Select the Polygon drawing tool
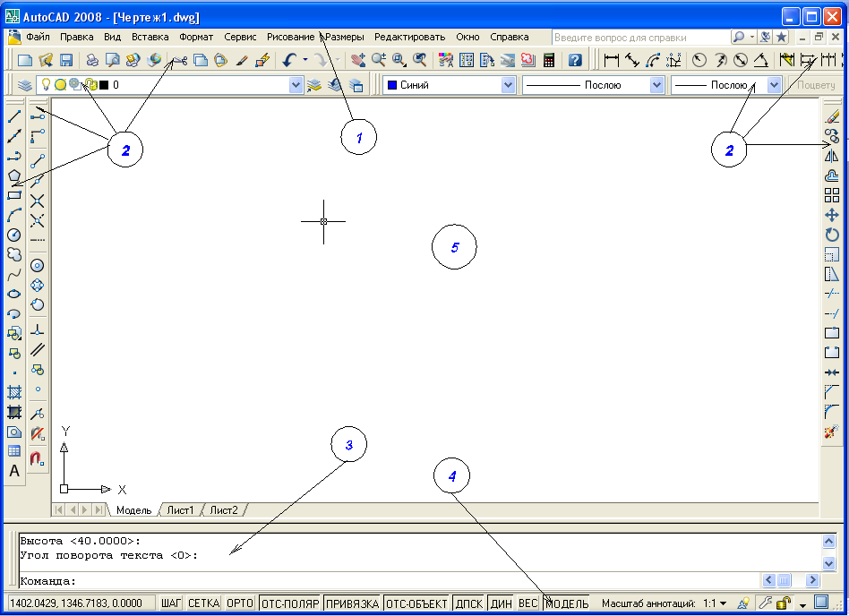This screenshot has height=616, width=849. click(14, 175)
